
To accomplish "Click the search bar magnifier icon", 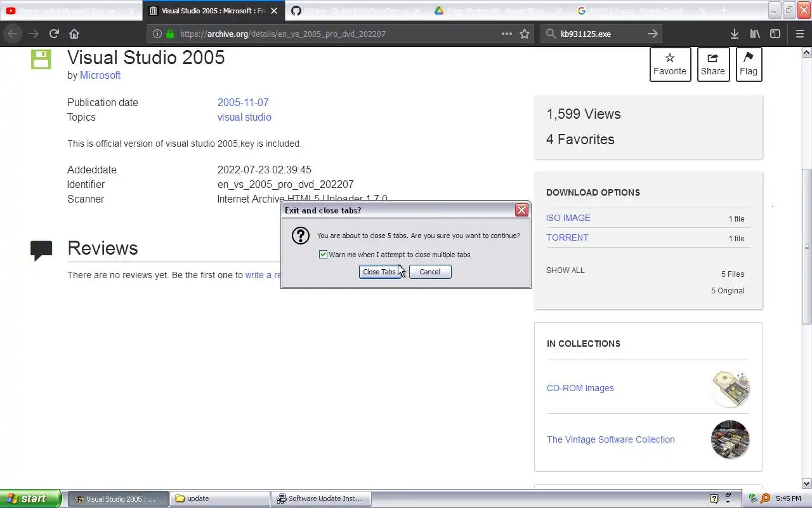I will click(551, 34).
